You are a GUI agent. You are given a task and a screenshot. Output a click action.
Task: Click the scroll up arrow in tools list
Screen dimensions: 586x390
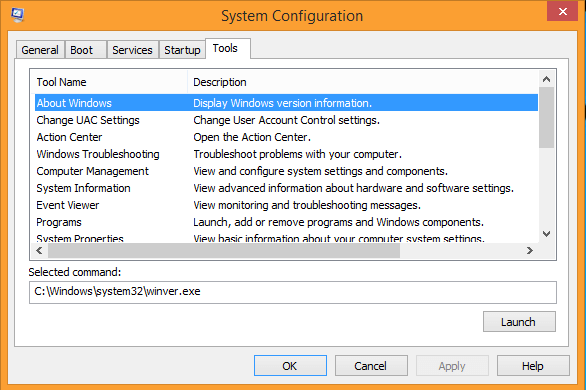tap(546, 79)
